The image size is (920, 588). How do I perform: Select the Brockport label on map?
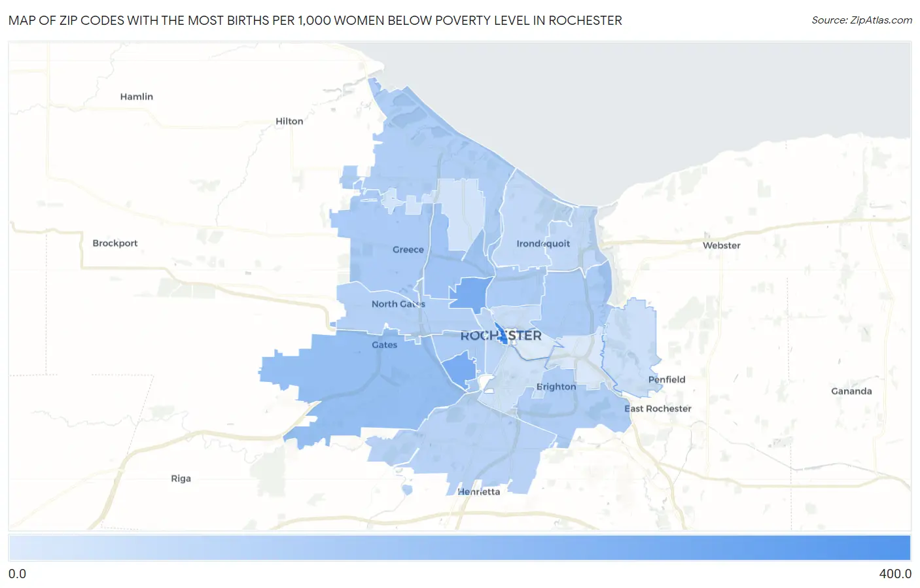115,243
